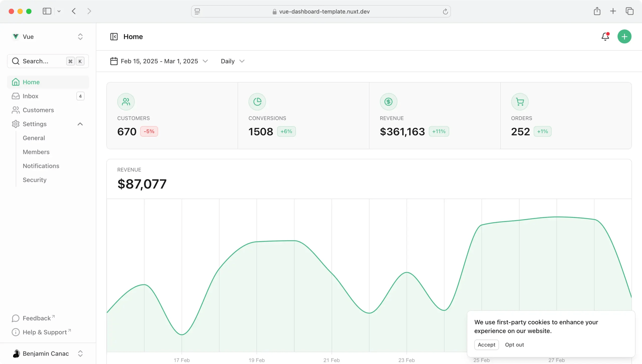Accept the cookies notice
642x364 pixels.
[486, 345]
